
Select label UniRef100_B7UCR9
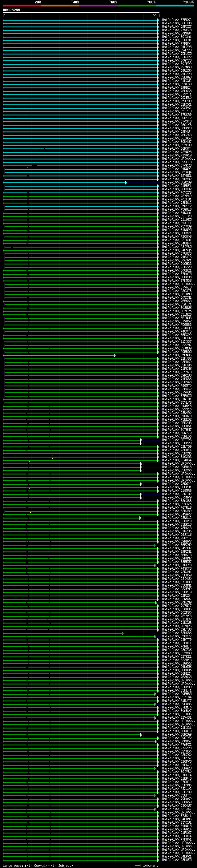click(177, 115)
